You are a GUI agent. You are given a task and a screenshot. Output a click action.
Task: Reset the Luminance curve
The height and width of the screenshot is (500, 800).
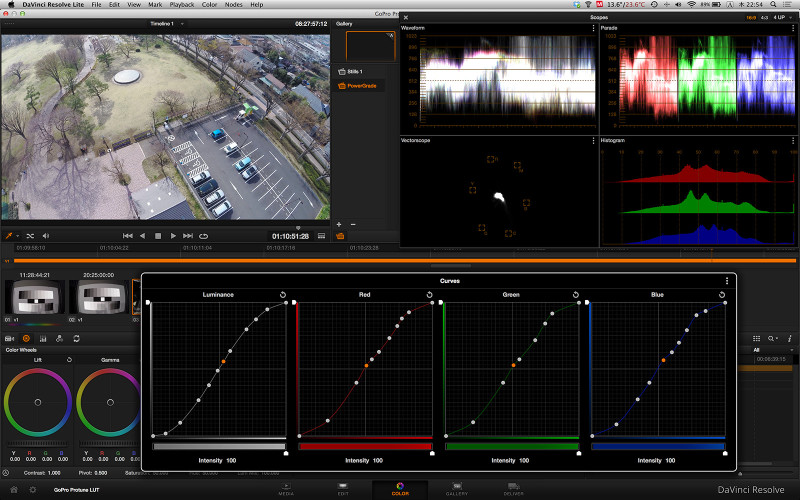(284, 295)
